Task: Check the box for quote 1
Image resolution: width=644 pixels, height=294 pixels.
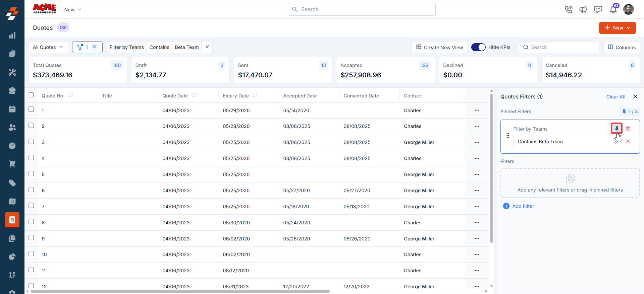Action: coord(31,109)
